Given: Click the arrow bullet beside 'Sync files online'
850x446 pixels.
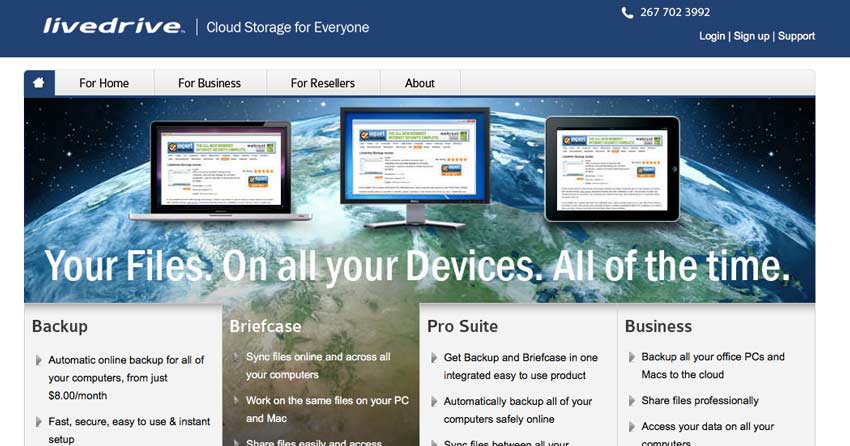Looking at the screenshot, I should pos(236,357).
